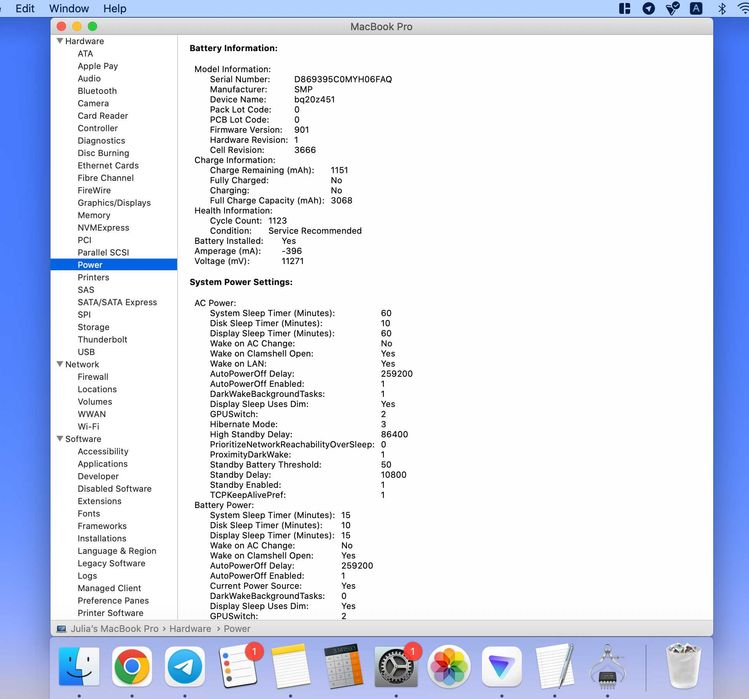The image size is (749, 699).
Task: Open the Help menu
Action: (115, 9)
